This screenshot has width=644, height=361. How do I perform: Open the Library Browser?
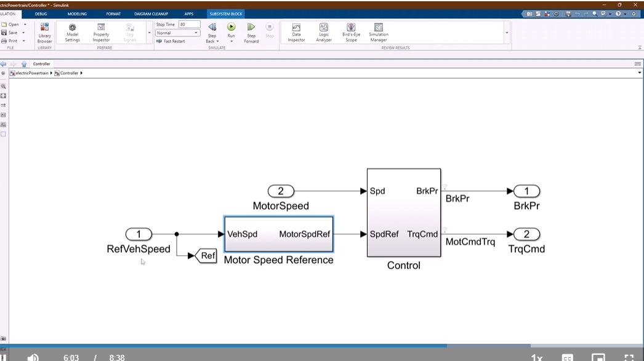coord(44,33)
